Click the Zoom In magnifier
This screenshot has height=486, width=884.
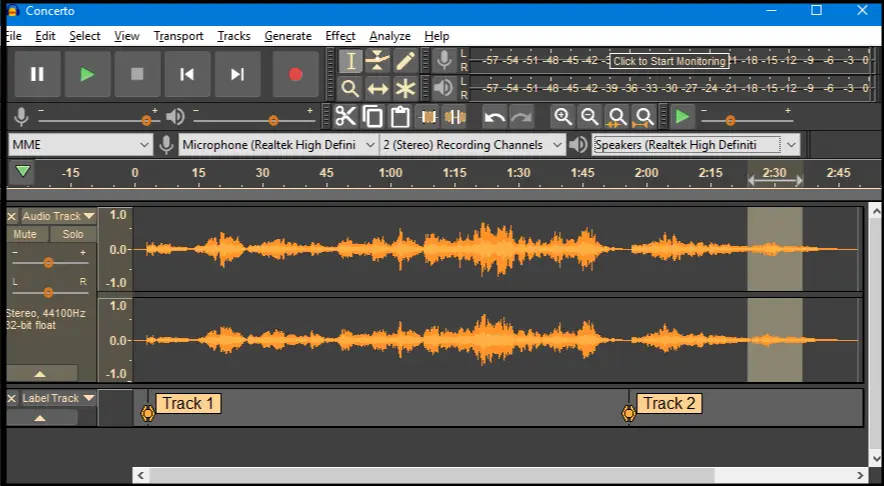pyautogui.click(x=563, y=117)
